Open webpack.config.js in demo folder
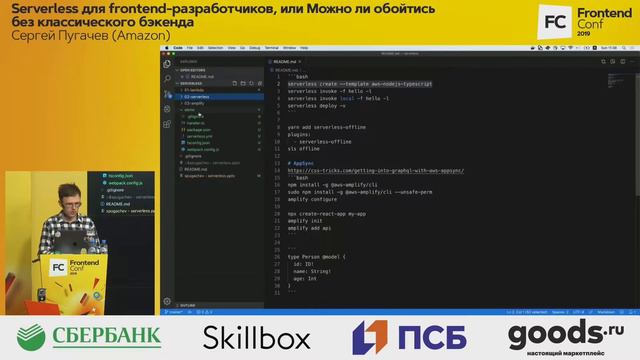Image resolution: width=640 pixels, height=360 pixels. coord(220,149)
